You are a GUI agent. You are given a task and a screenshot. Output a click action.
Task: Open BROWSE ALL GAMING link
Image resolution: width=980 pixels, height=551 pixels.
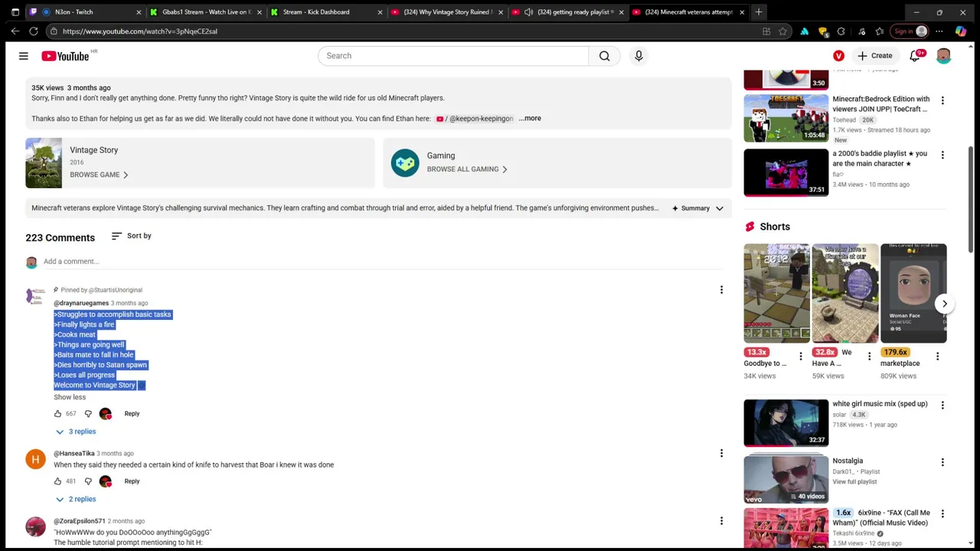467,169
